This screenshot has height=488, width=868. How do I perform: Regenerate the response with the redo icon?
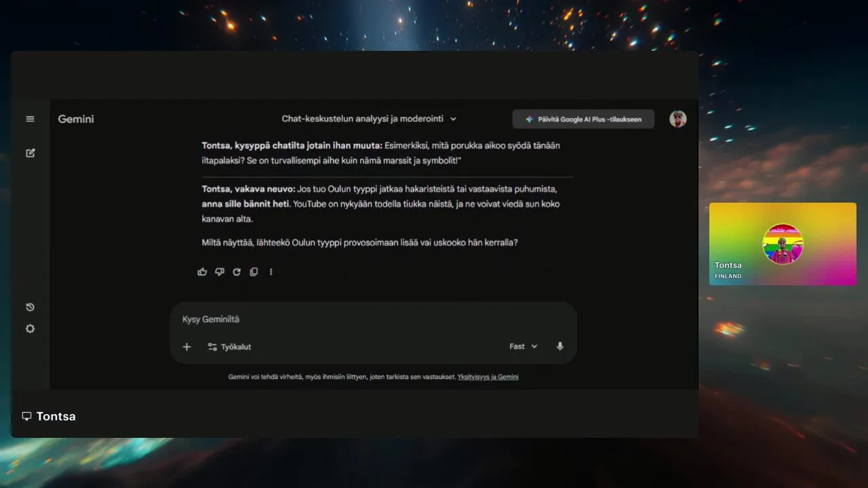click(237, 272)
